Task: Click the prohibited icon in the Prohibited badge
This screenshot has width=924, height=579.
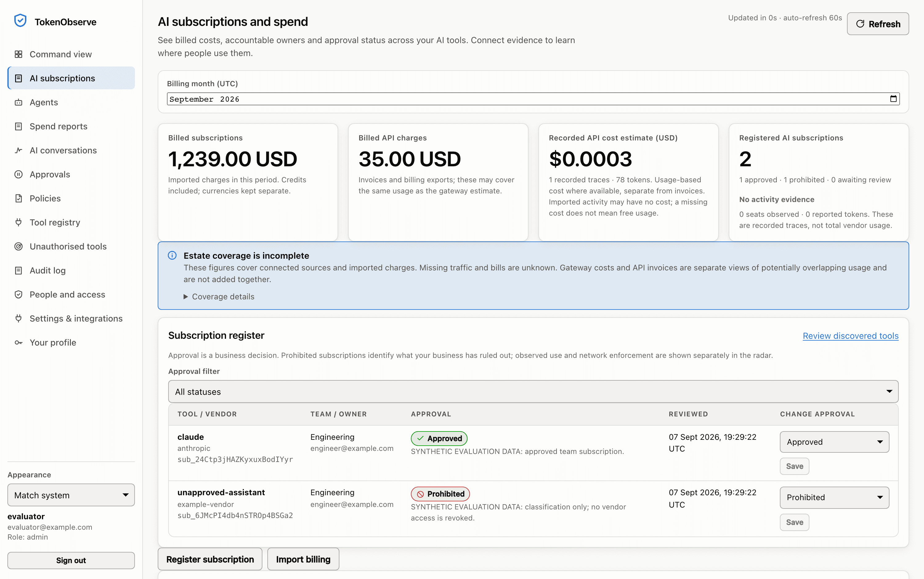Action: pos(420,494)
